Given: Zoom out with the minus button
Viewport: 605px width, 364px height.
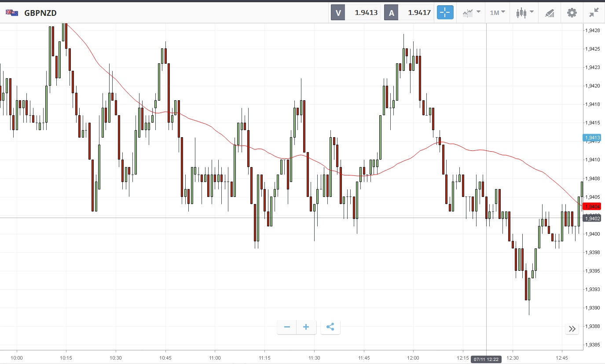Looking at the screenshot, I should pos(287,327).
